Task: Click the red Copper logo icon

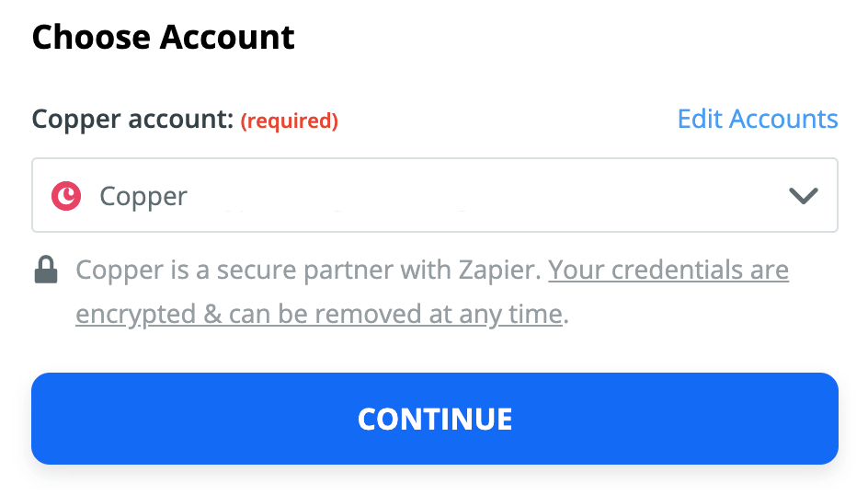Action: [x=66, y=196]
